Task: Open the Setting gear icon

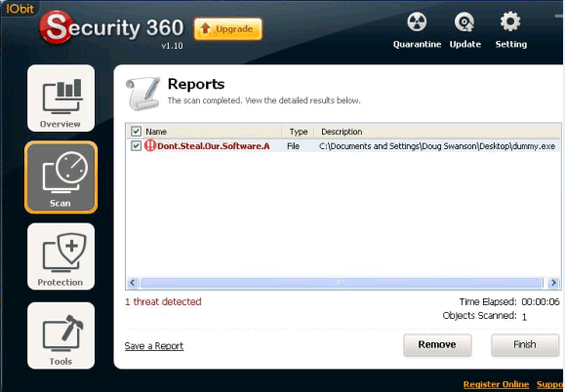Action: coord(510,21)
